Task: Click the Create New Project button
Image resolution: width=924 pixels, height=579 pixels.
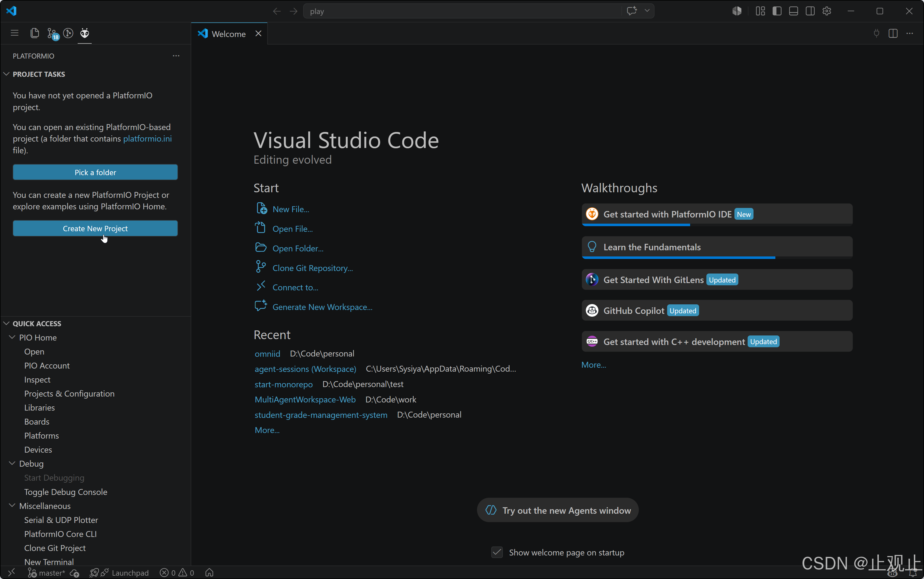Action: point(95,228)
